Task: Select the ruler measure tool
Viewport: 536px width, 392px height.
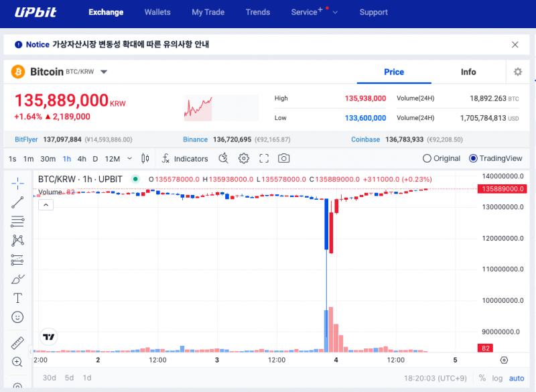Action: pyautogui.click(x=17, y=343)
